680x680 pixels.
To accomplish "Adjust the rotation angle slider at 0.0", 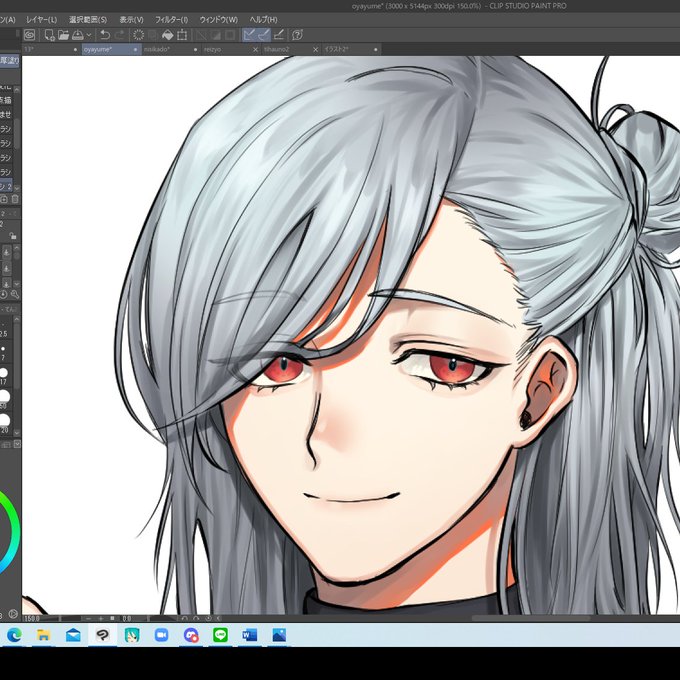I will coord(147,619).
